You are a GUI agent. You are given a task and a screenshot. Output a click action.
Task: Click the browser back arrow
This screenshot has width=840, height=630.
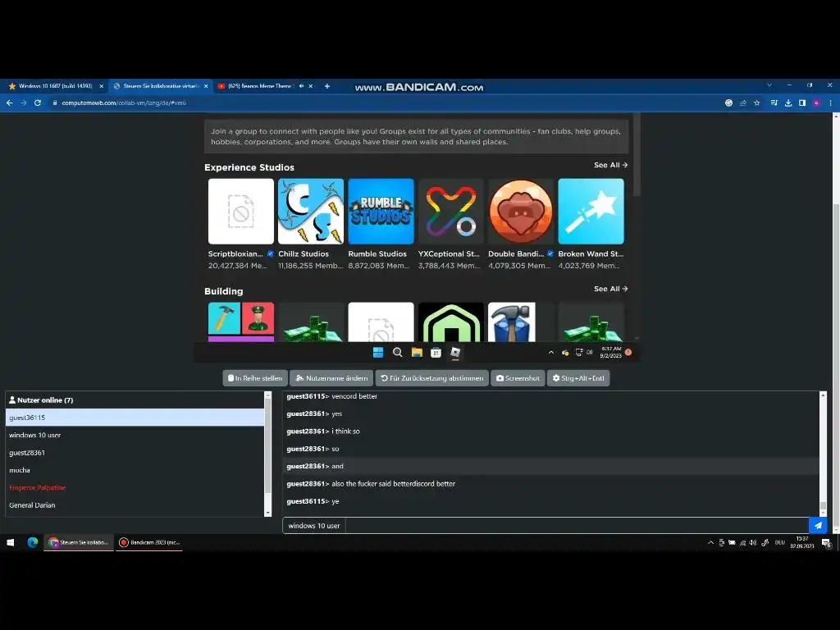(10, 103)
